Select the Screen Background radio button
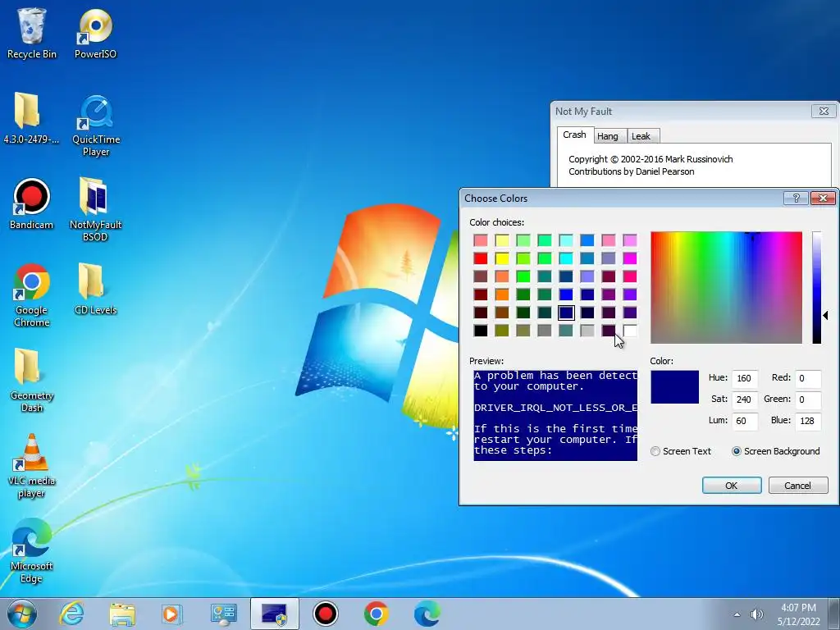Viewport: 840px width, 630px height. point(776,451)
